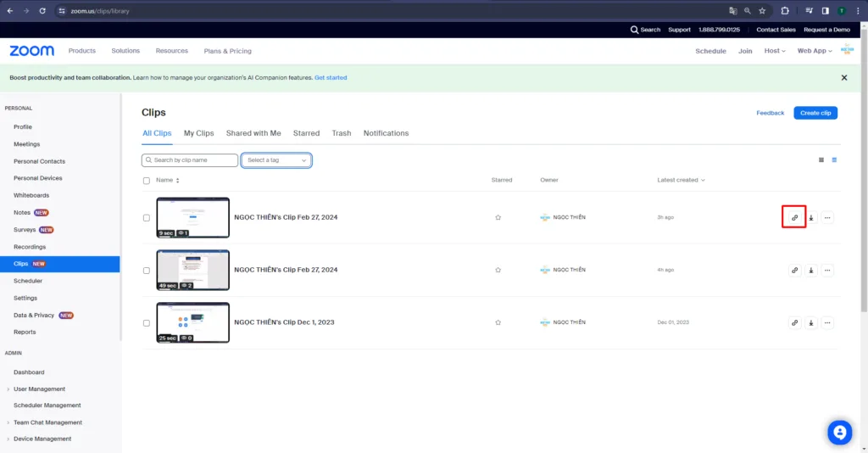This screenshot has width=868, height=453.
Task: Download the Dec 1, 2023 clip
Action: click(x=811, y=323)
